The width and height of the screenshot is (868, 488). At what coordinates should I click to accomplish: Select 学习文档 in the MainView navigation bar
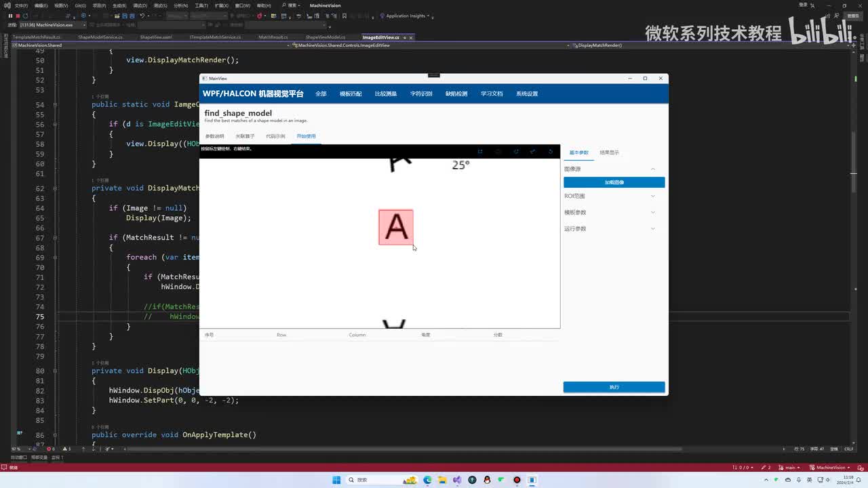(x=492, y=94)
